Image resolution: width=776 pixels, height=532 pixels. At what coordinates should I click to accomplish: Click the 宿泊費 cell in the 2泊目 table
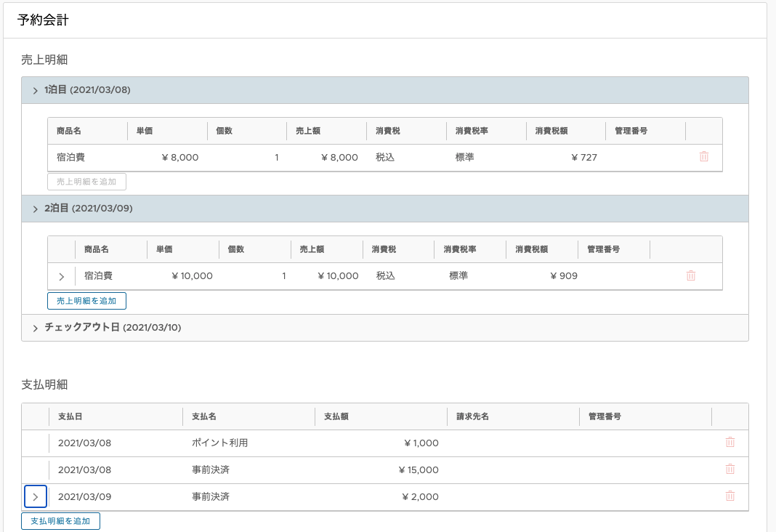(x=99, y=275)
